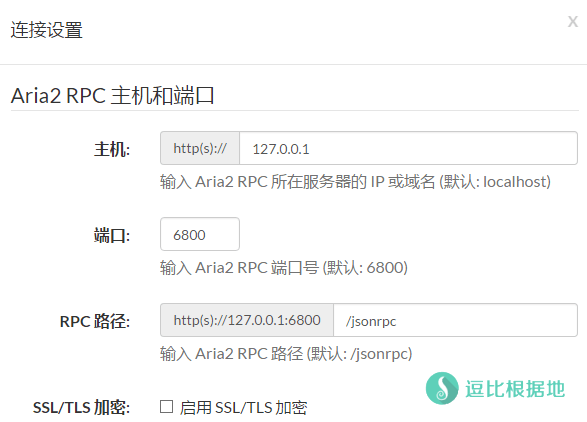
Task: Click the 连接设置 dialog title
Action: point(46,30)
